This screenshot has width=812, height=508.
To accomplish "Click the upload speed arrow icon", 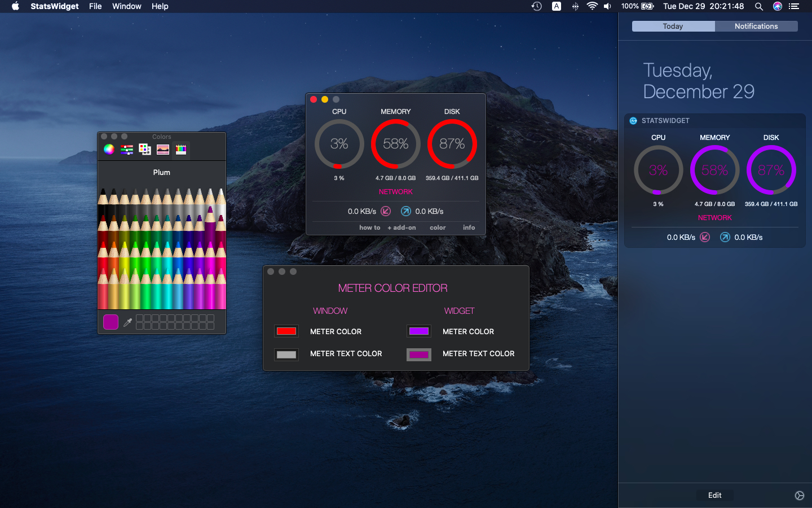I will pyautogui.click(x=405, y=211).
